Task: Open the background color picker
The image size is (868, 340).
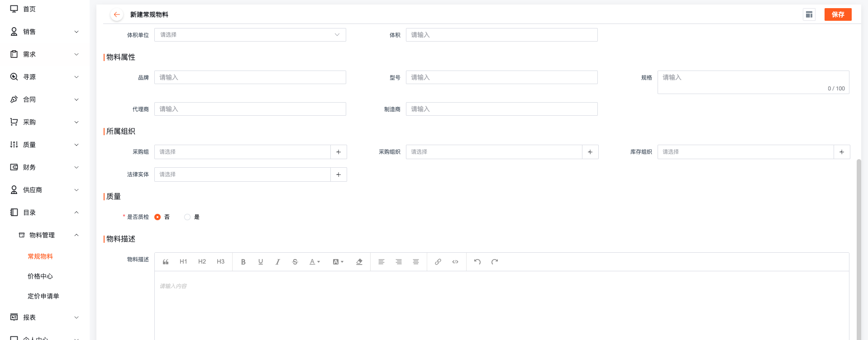Action: click(x=338, y=262)
